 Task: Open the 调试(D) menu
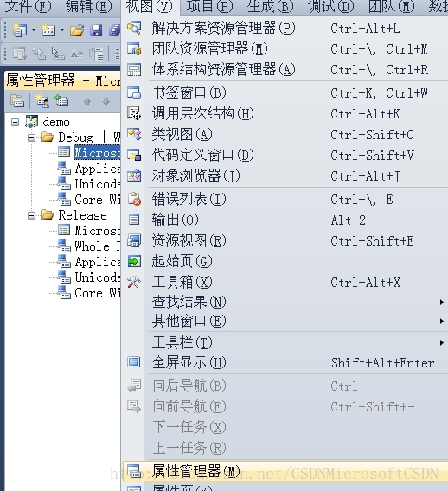coord(331,6)
